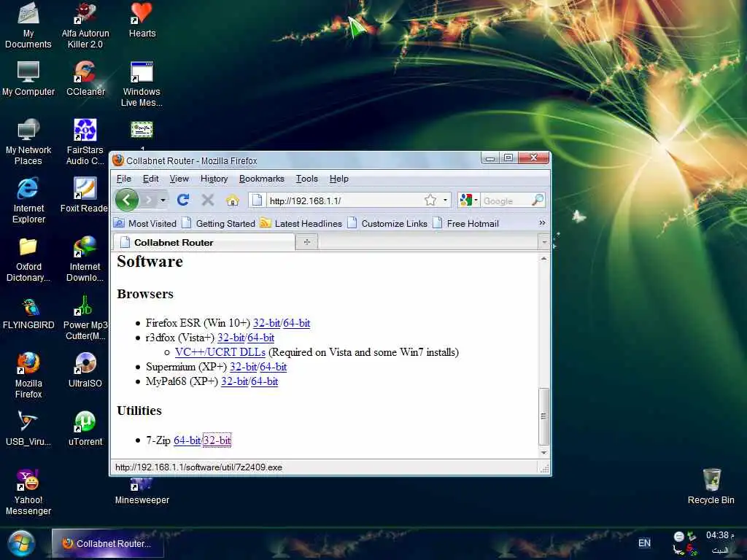Go back with the green Back arrow

tap(127, 200)
